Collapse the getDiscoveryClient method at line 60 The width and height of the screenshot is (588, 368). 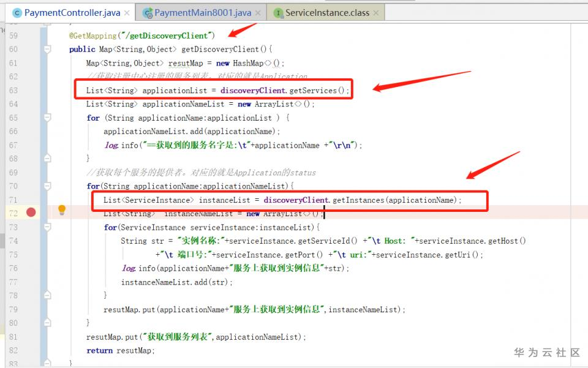click(x=47, y=49)
